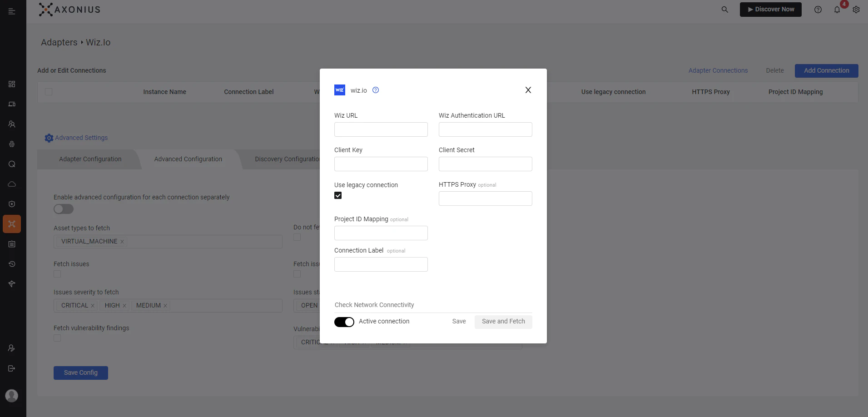
Task: Select all connections header checkbox
Action: [x=49, y=92]
